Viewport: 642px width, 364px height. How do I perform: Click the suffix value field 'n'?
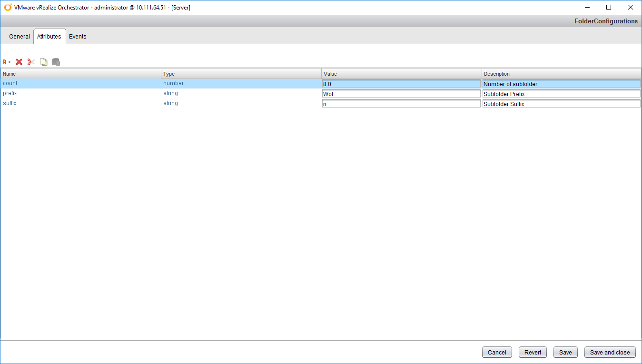401,104
